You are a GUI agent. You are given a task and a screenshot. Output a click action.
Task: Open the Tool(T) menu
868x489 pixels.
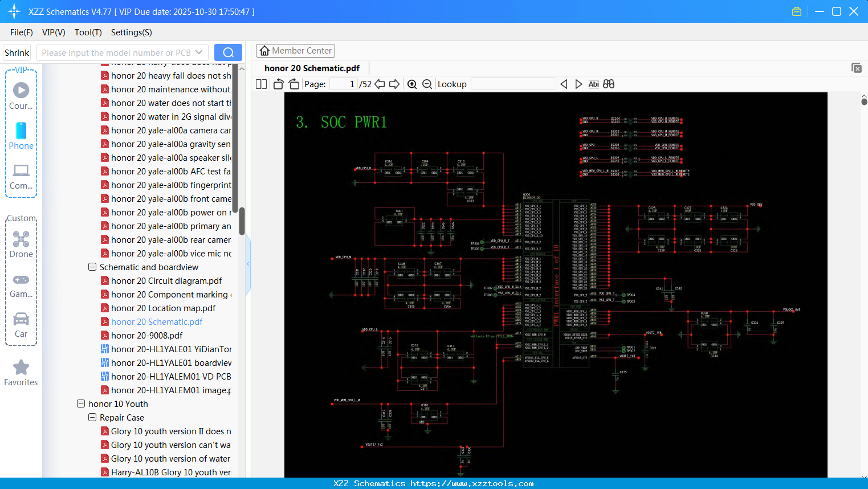pos(88,32)
